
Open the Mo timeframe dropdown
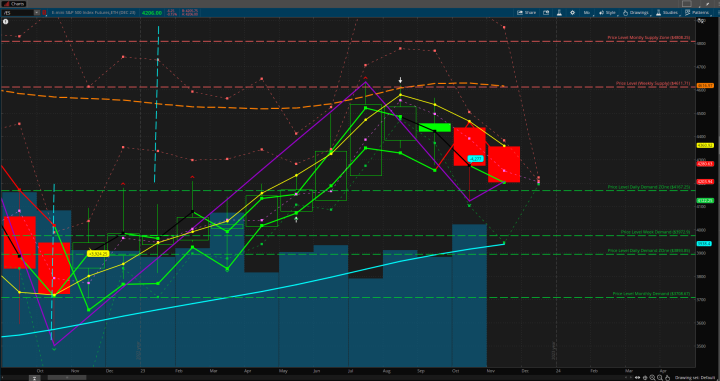click(587, 13)
